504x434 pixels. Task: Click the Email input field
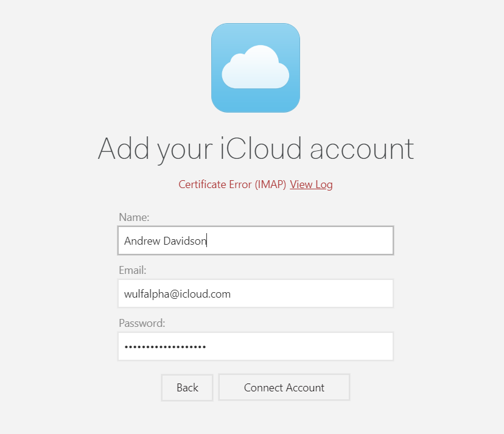[256, 293]
